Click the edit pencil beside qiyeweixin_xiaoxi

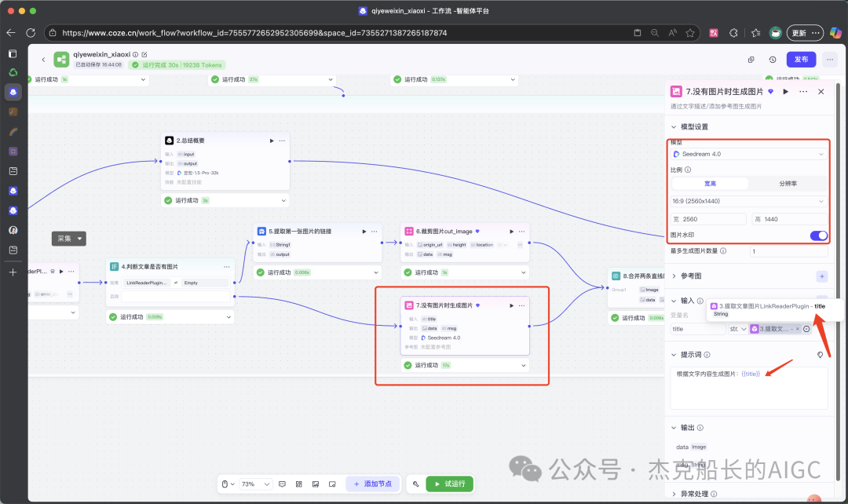(144, 55)
